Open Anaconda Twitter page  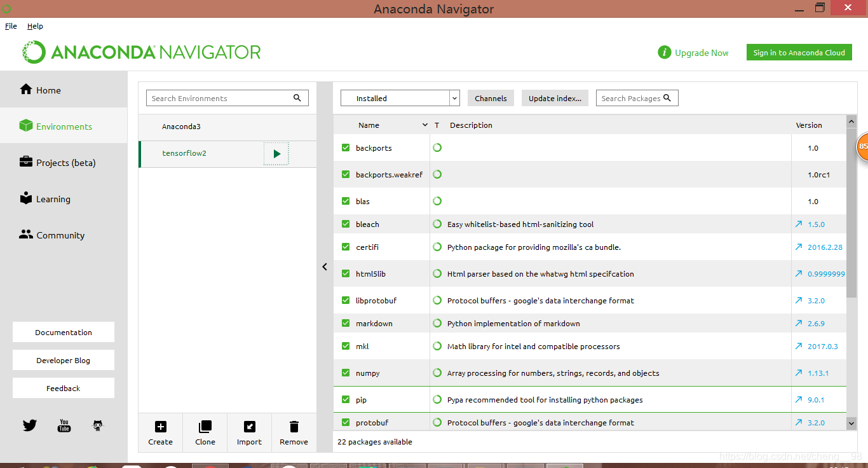click(30, 425)
